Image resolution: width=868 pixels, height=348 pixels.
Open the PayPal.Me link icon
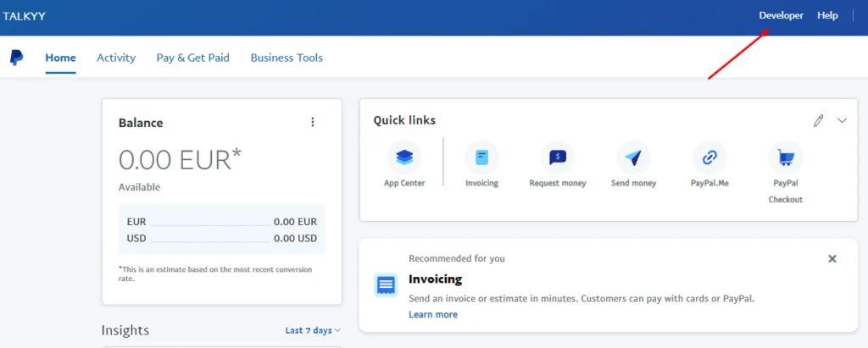pos(709,157)
